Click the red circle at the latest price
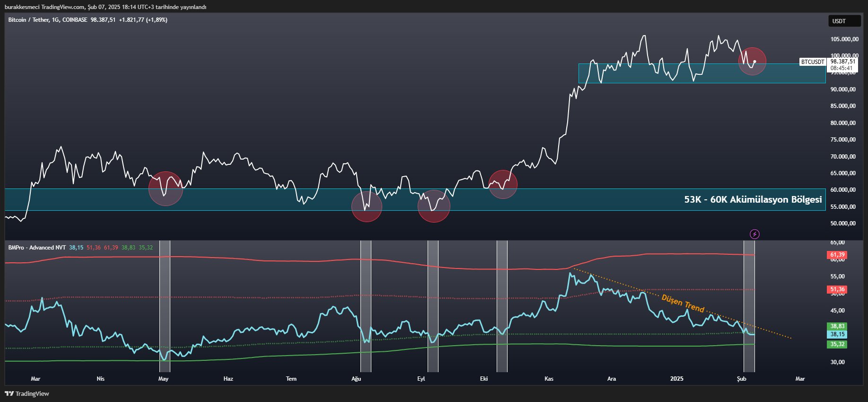 (752, 61)
